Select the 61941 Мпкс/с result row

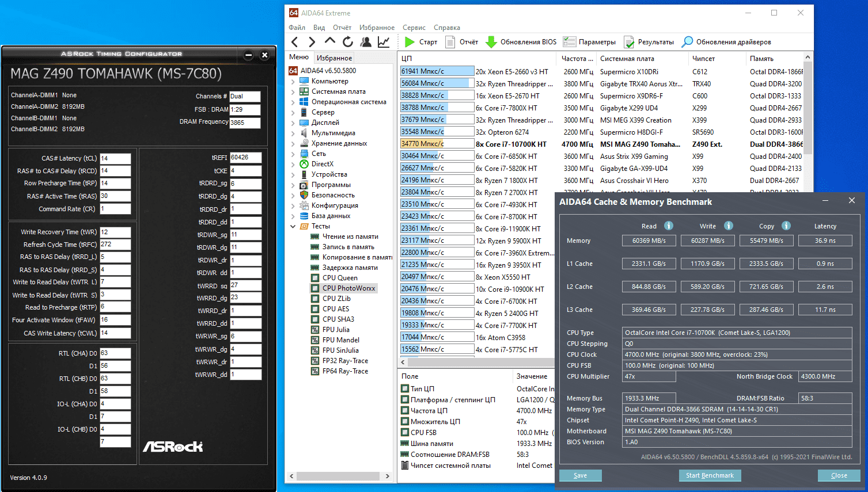602,71
